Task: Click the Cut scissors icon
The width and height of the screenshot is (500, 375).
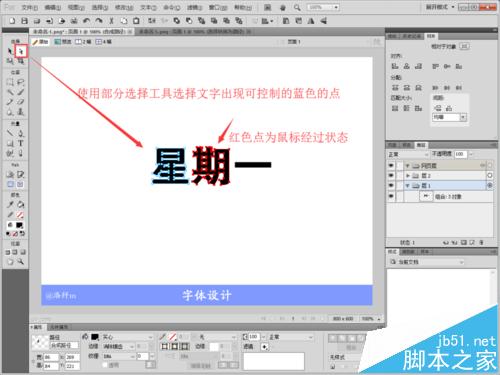Action: click(111, 21)
